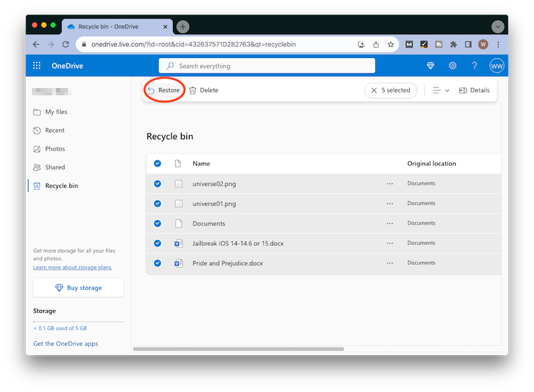Image resolution: width=534 pixels, height=392 pixels.
Task: Toggle the select-all checkbox in header
Action: click(157, 163)
